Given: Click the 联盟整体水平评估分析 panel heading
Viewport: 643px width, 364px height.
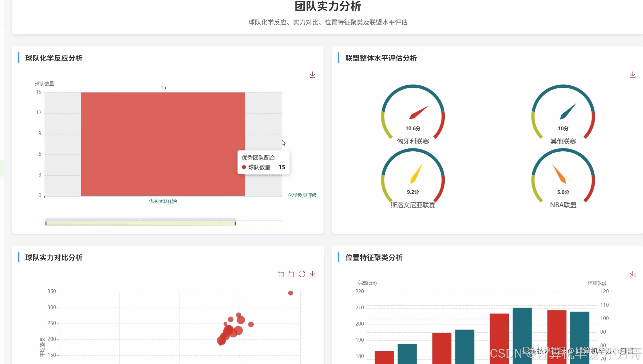Looking at the screenshot, I should (381, 58).
